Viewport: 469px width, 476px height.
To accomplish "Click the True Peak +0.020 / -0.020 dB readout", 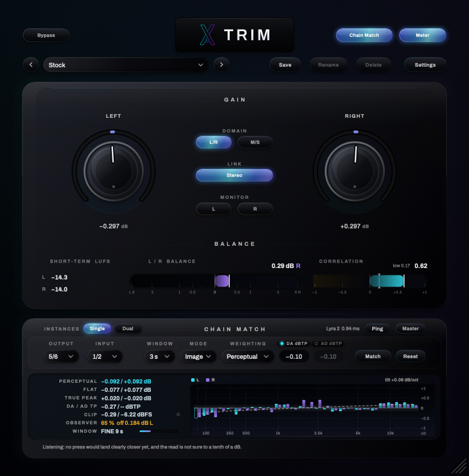I will pos(126,398).
